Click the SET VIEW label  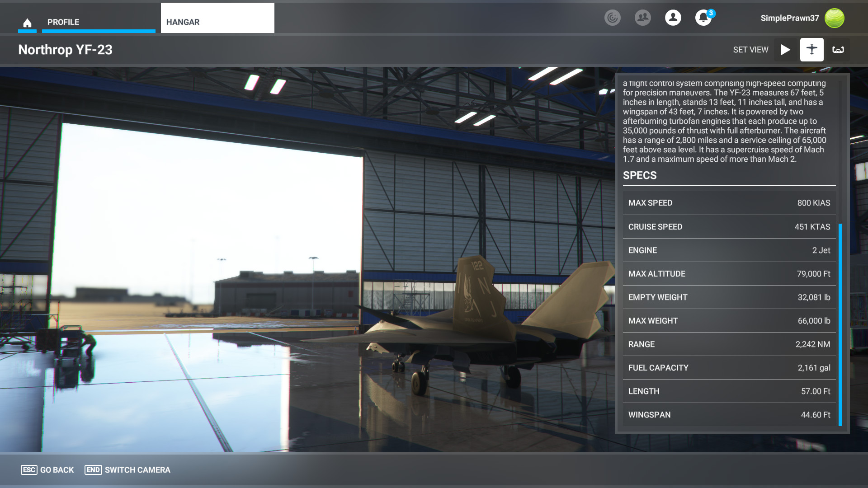(750, 50)
